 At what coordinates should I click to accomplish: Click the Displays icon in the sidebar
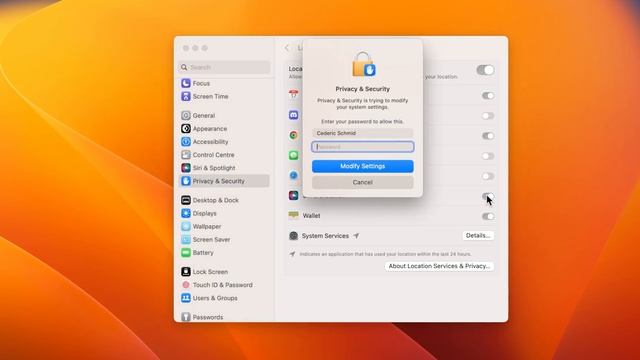click(186, 213)
